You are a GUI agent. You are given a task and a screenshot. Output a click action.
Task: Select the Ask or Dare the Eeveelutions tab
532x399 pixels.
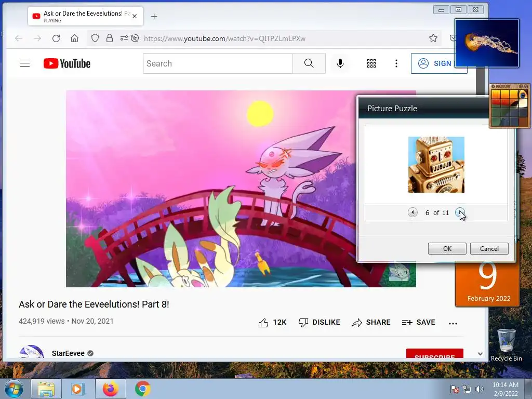pyautogui.click(x=86, y=16)
